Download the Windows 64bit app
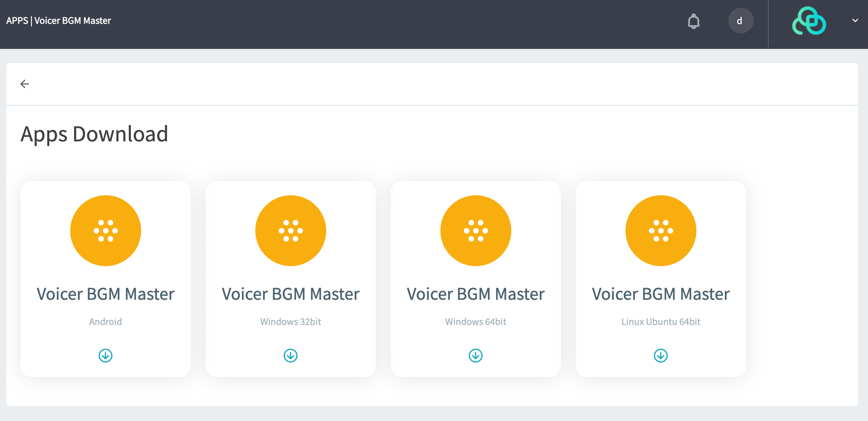This screenshot has height=421, width=868. (x=475, y=355)
